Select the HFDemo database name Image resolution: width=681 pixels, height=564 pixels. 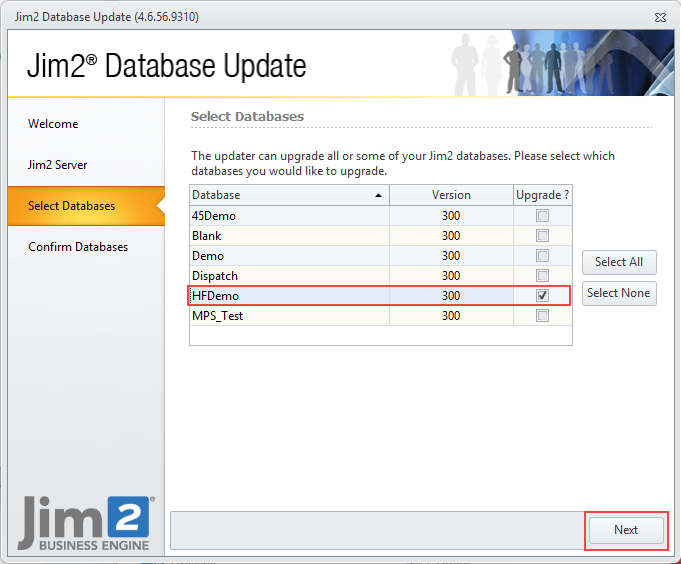pos(215,296)
